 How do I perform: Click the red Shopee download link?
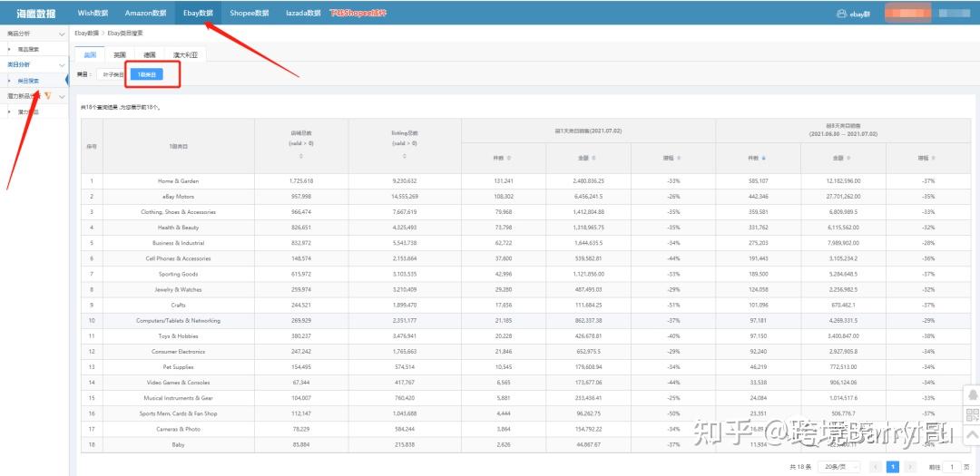tap(358, 13)
